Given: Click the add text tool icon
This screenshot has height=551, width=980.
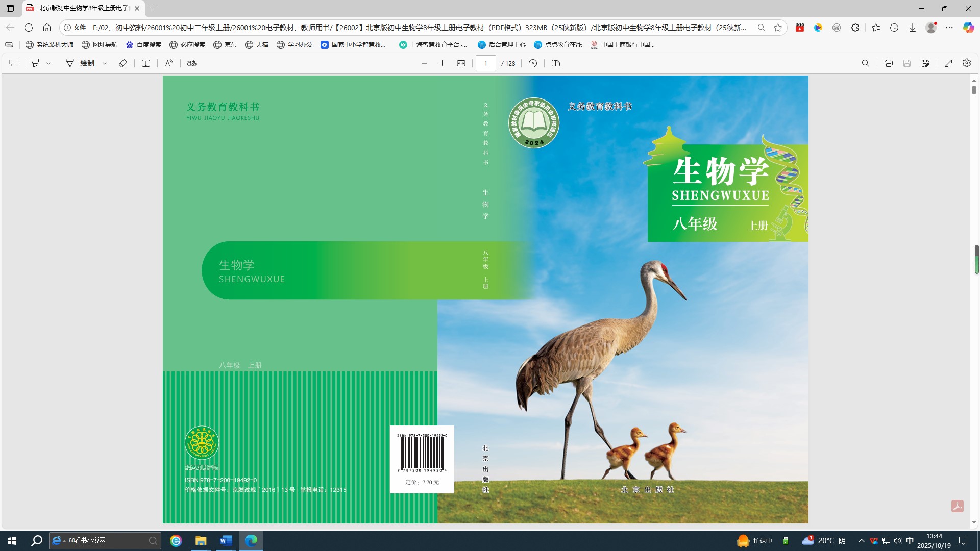Looking at the screenshot, I should [x=146, y=63].
